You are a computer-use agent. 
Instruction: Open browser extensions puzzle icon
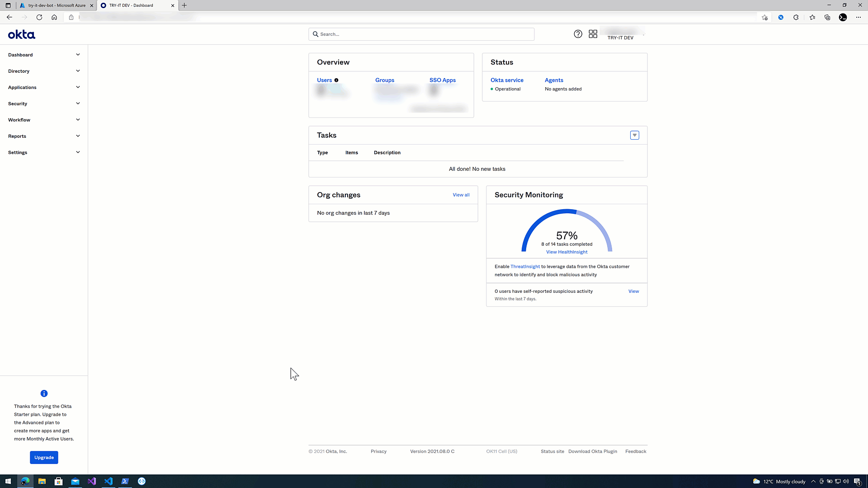[x=796, y=17]
